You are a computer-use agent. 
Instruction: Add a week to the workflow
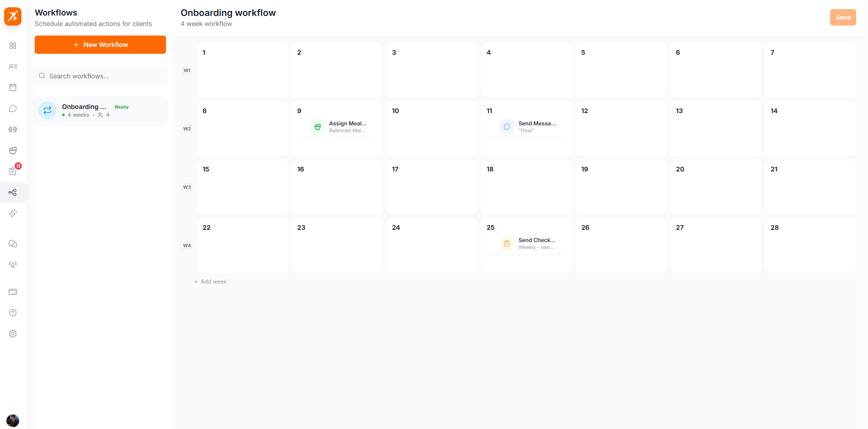click(x=210, y=281)
